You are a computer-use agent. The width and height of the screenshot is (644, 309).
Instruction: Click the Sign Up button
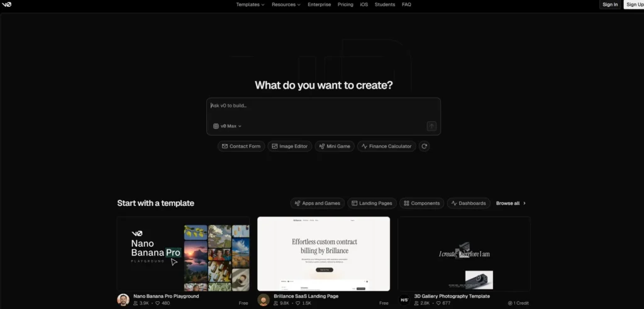coord(634,4)
